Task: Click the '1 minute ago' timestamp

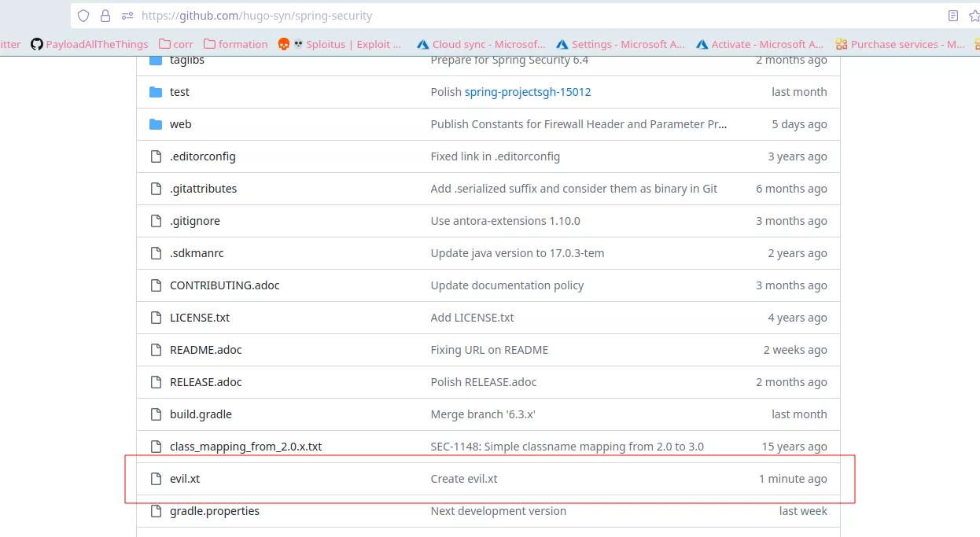Action: [793, 479]
